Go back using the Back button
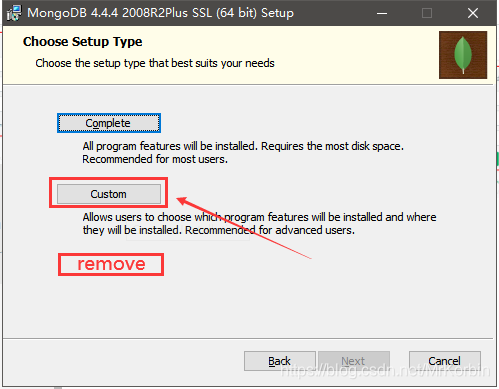The height and width of the screenshot is (389, 499). [x=280, y=361]
